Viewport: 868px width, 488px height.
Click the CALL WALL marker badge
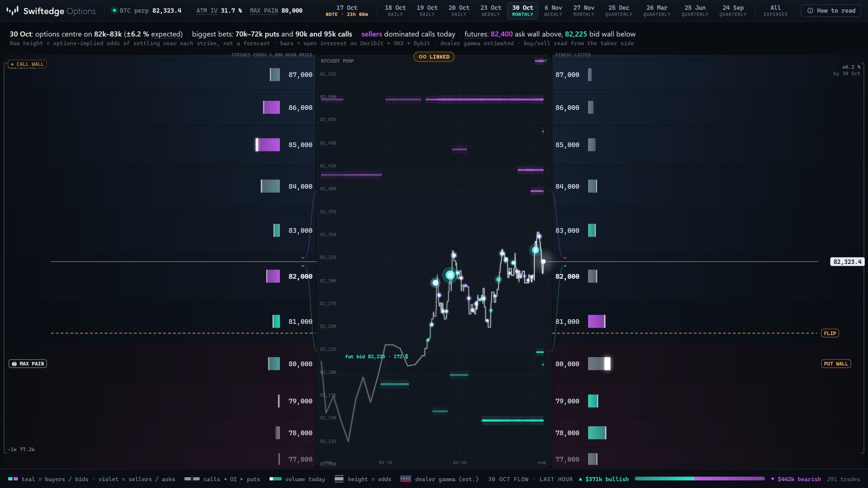[27, 64]
